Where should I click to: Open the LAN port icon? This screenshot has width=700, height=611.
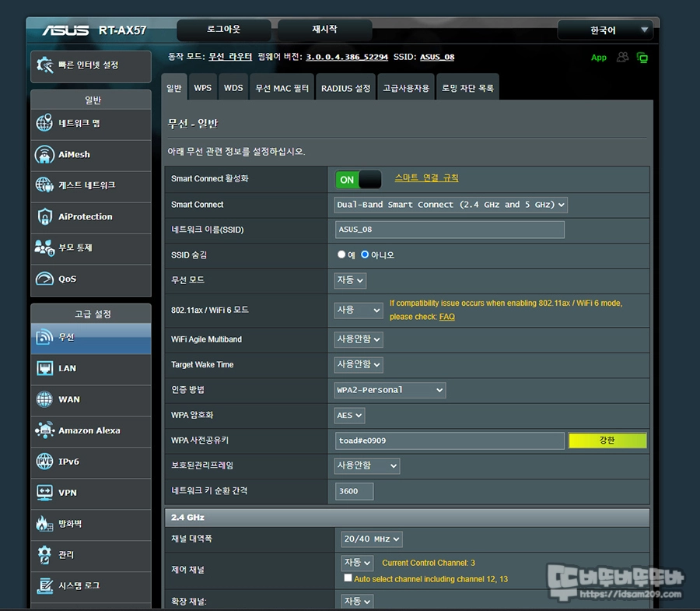[44, 368]
